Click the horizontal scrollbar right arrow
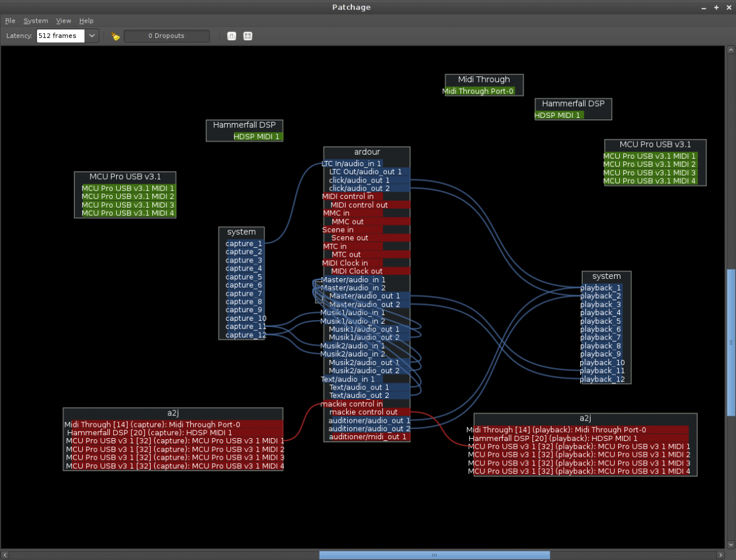 [721, 555]
